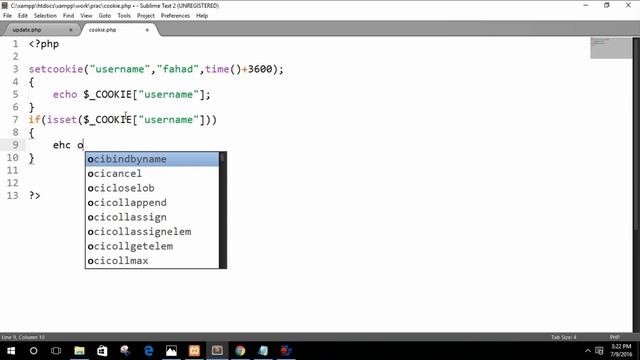Image resolution: width=640 pixels, height=360 pixels.
Task: Open the View menu
Action: coord(86,16)
